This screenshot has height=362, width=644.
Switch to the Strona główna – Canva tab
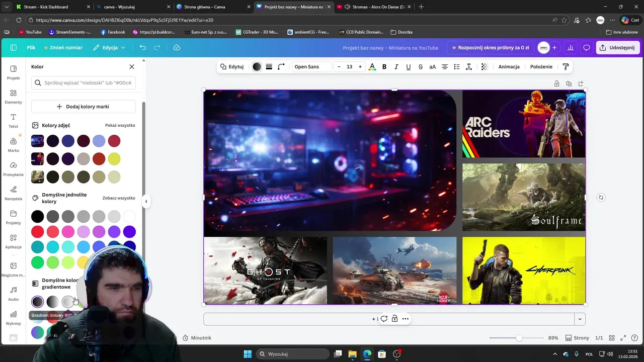[x=213, y=7]
